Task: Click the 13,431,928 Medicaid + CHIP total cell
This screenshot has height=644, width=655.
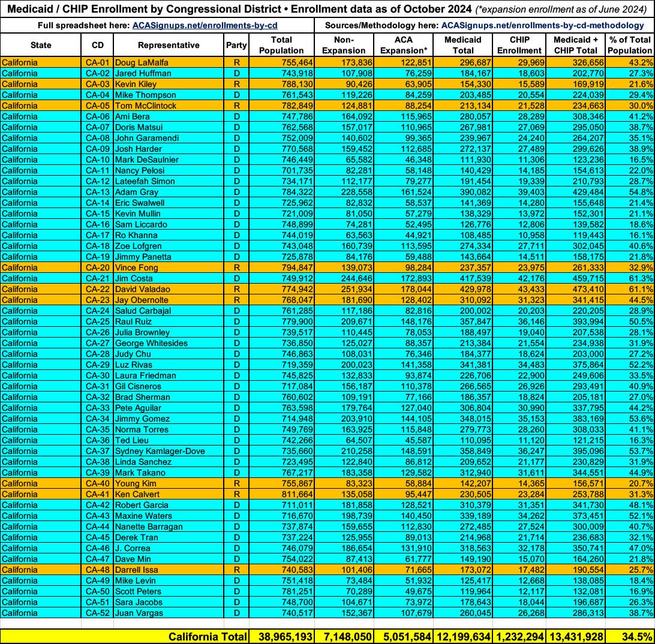Action: [x=575, y=636]
